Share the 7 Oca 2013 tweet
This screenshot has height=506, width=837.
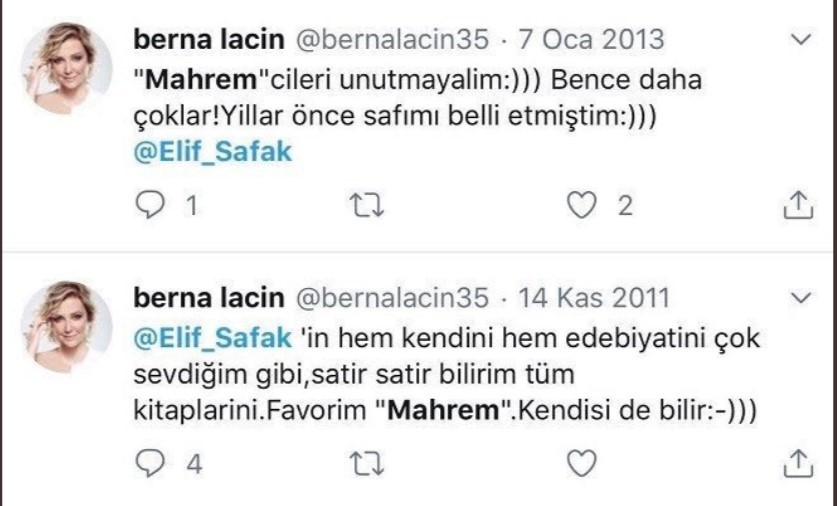[797, 205]
